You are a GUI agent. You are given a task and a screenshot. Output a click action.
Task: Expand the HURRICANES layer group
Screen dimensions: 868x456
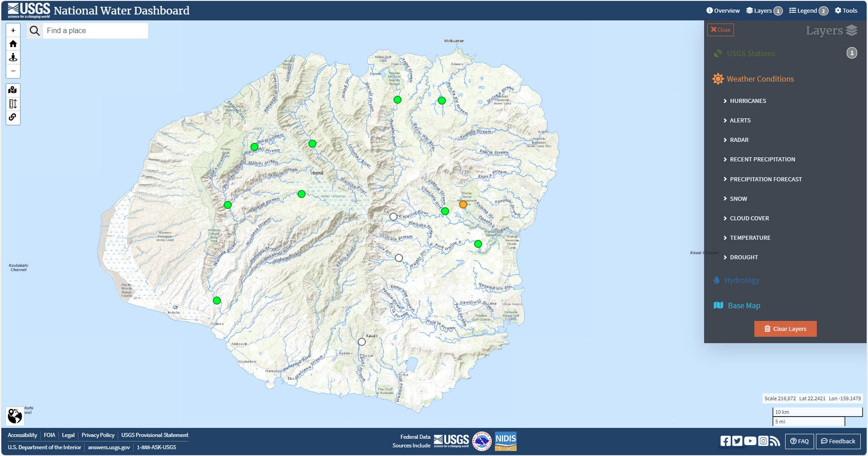[748, 101]
